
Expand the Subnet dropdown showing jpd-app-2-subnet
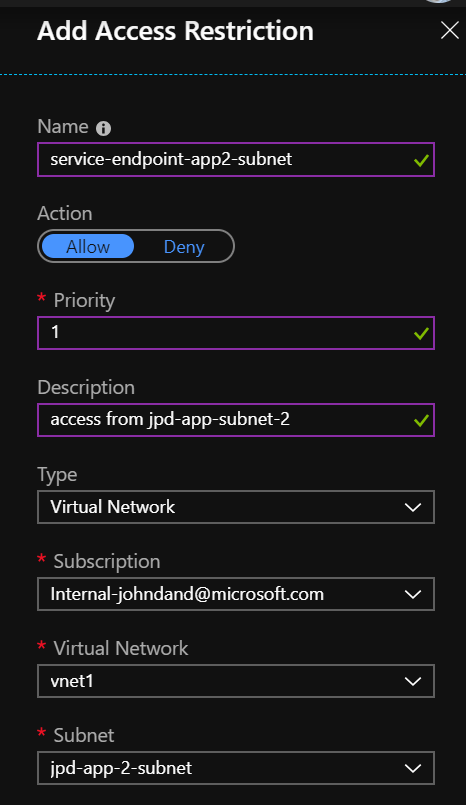point(236,768)
